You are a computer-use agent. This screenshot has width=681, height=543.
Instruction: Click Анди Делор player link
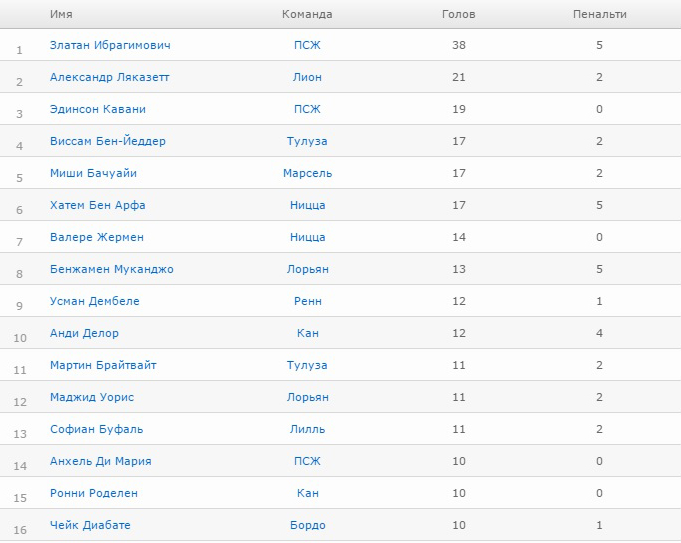(x=84, y=333)
